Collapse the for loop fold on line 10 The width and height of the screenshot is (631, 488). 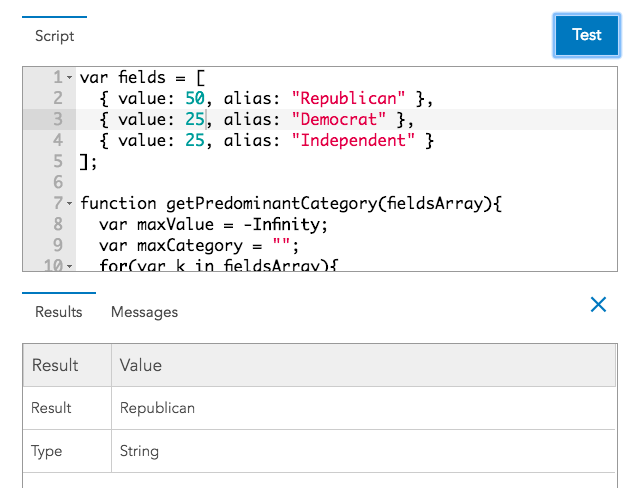69,266
